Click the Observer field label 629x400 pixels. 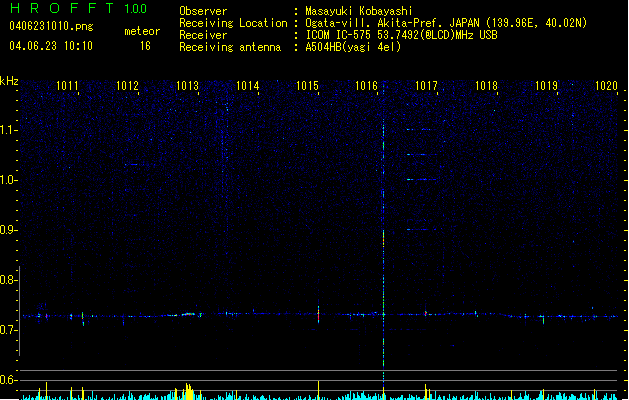point(203,11)
